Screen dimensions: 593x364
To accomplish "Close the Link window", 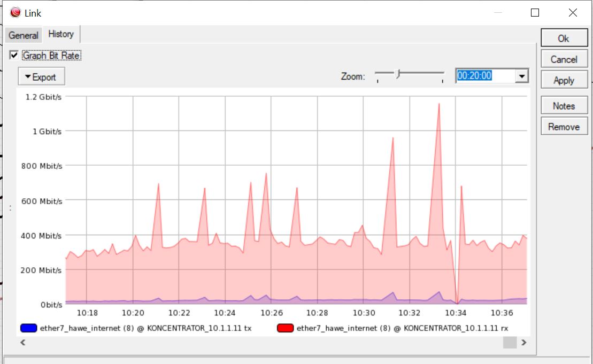I will click(573, 13).
